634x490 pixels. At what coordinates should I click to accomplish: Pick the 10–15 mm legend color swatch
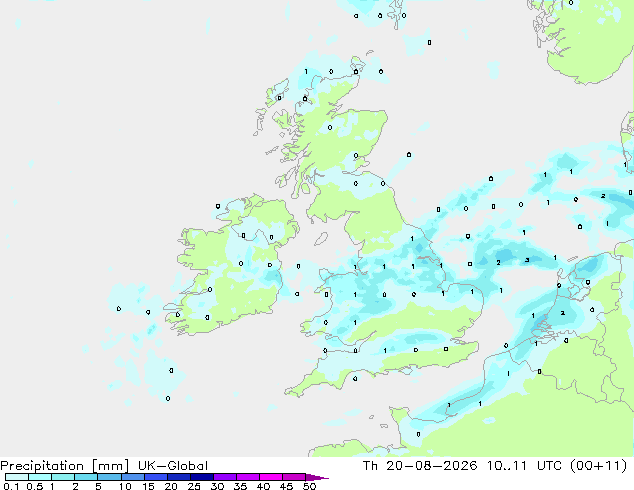[133, 477]
